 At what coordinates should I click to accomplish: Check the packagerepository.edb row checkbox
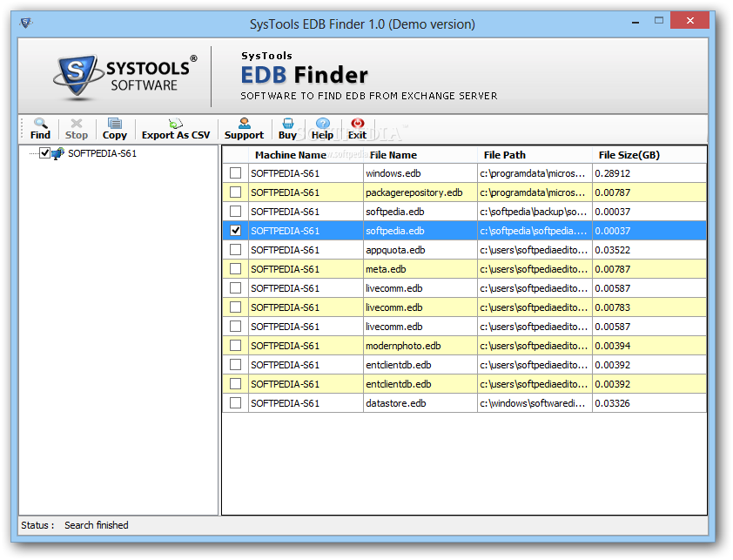click(x=236, y=192)
